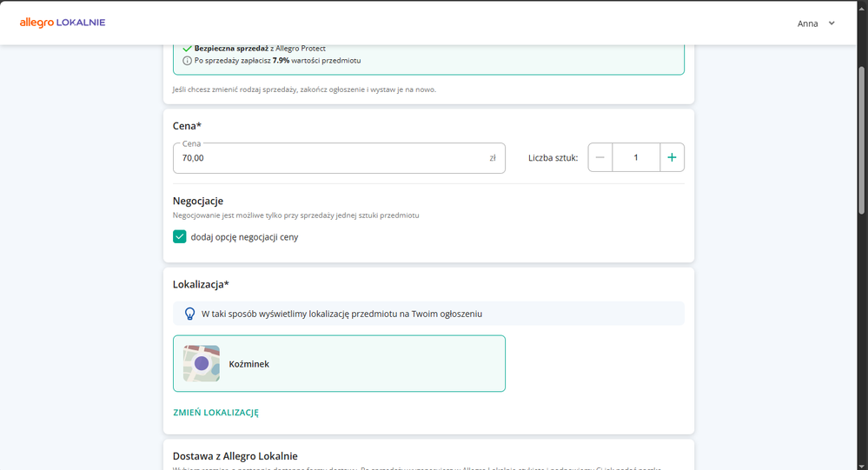Click the lightbulb hint icon in Lokalizacja
Image resolution: width=868 pixels, height=470 pixels.
[190, 314]
